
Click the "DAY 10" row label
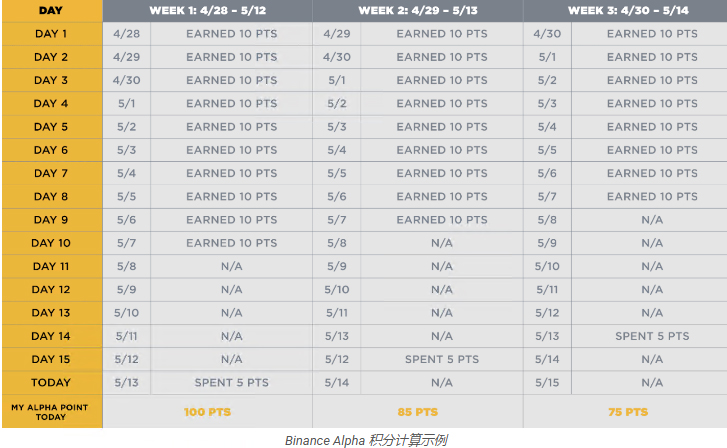tap(51, 243)
